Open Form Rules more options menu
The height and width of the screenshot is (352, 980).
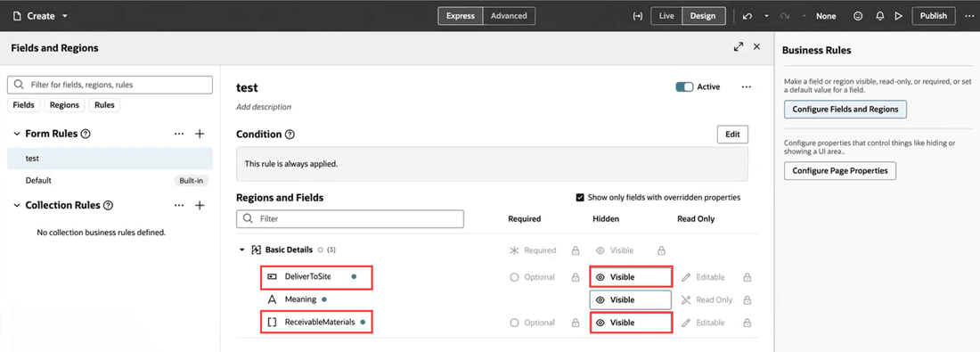179,134
